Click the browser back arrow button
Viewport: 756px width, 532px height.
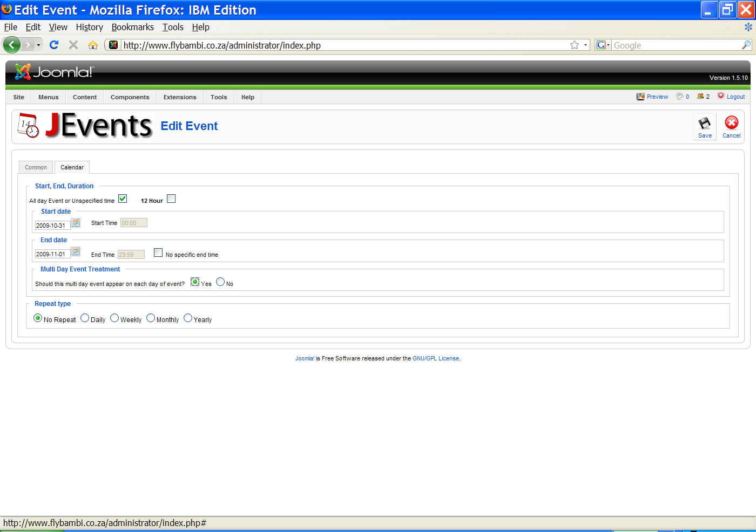[x=12, y=45]
